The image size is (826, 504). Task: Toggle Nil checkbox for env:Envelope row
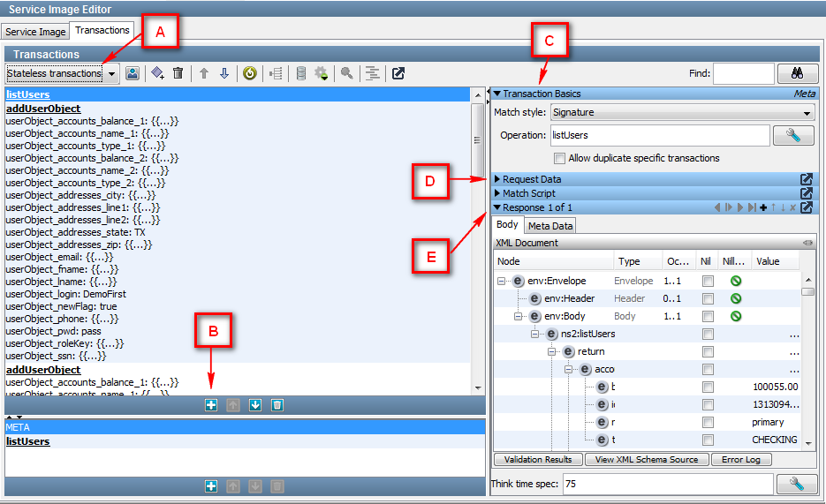(708, 281)
